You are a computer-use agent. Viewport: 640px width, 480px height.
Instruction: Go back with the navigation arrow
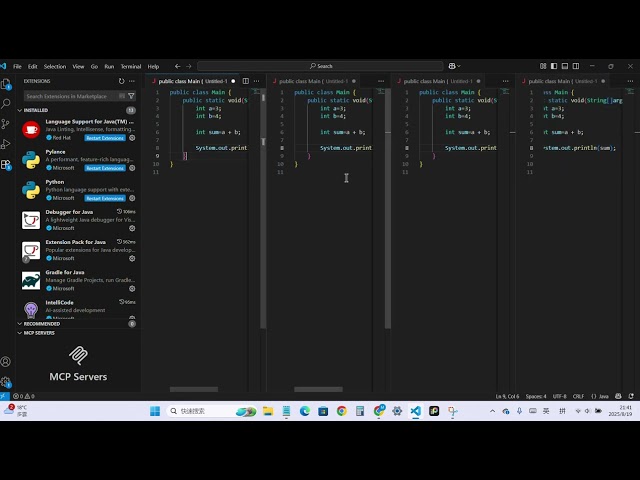point(178,66)
